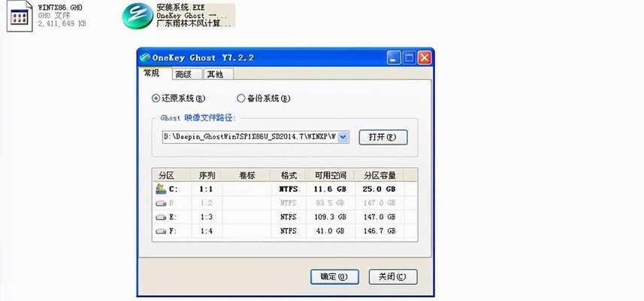Click the F: drive icon

161,231
